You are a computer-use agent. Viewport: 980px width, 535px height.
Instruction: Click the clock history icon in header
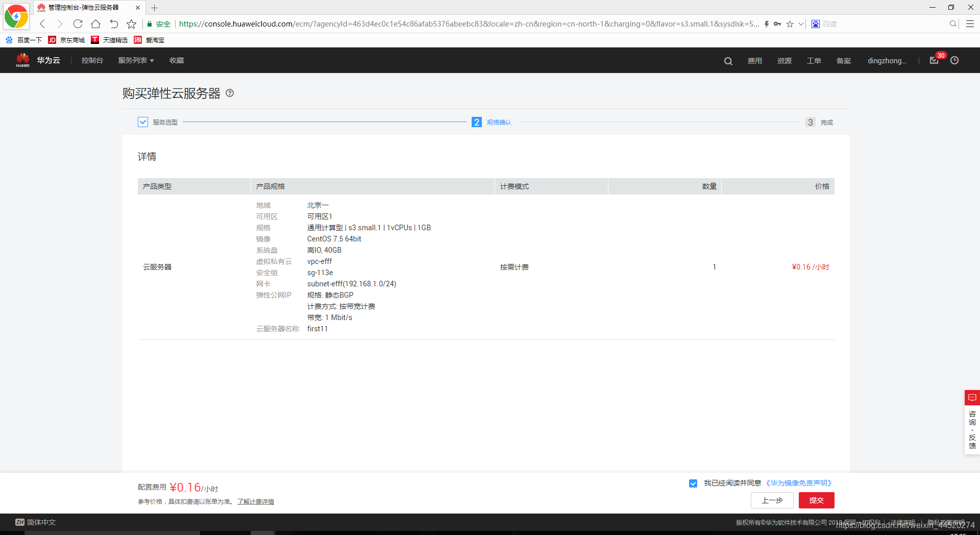[954, 60]
